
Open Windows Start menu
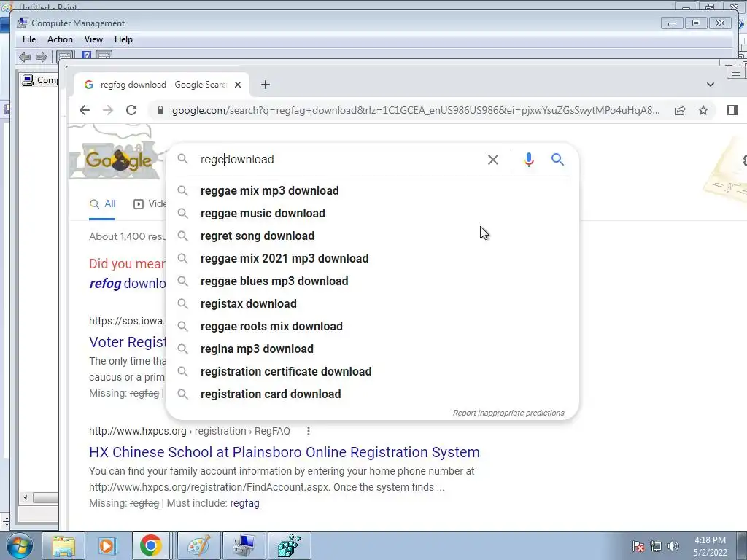point(20,546)
